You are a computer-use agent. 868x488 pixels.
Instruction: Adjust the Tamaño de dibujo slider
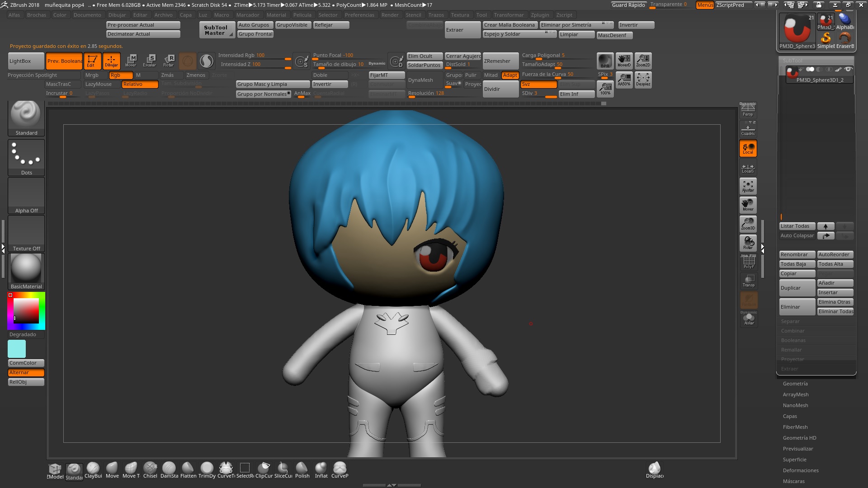click(x=338, y=65)
